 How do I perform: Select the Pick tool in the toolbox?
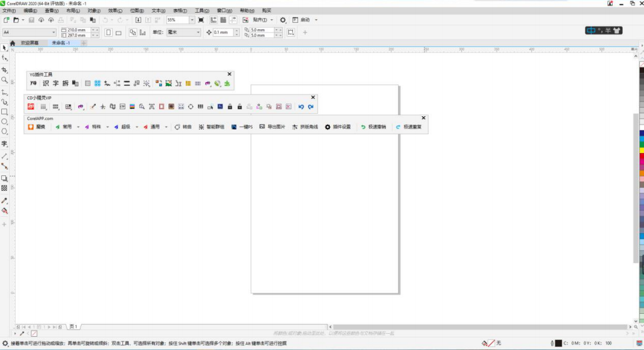4,48
